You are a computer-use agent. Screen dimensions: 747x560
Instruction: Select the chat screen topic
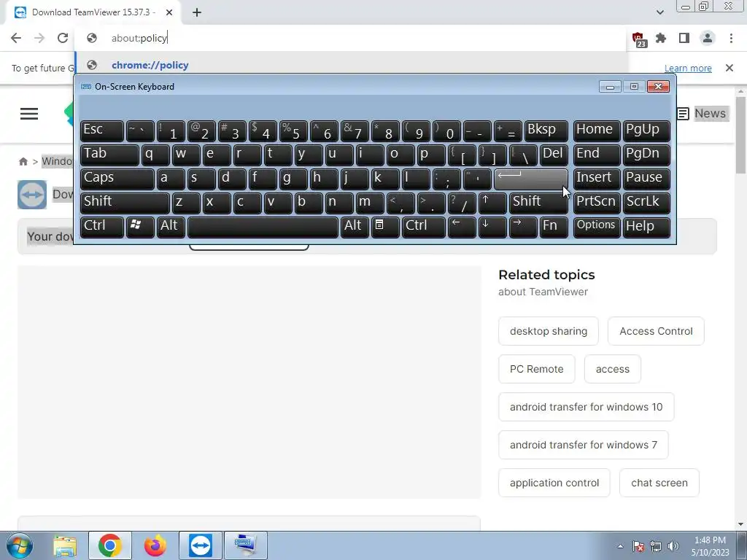pyautogui.click(x=659, y=483)
